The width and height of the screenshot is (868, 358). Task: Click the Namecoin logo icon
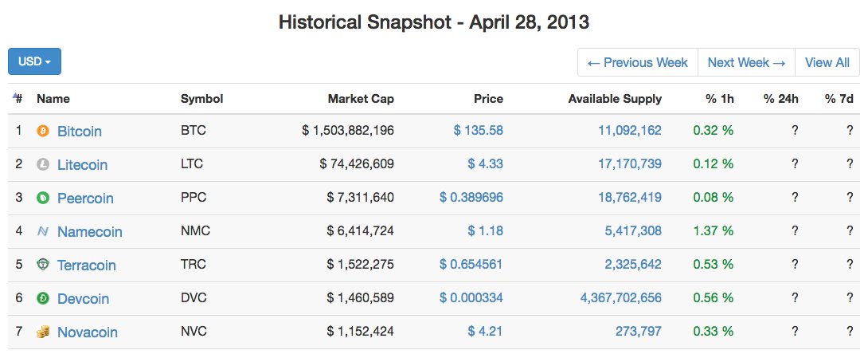click(43, 232)
